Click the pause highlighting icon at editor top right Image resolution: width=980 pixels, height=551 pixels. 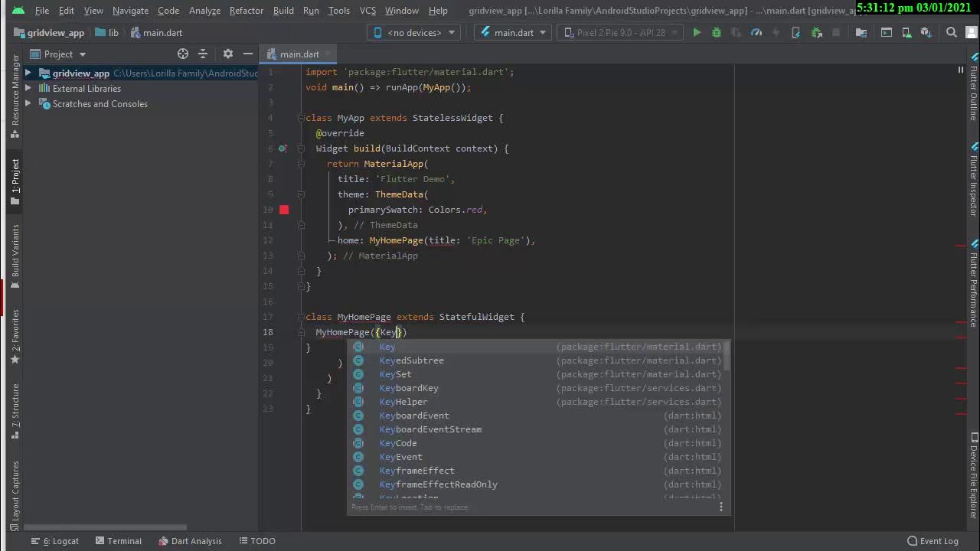(961, 70)
